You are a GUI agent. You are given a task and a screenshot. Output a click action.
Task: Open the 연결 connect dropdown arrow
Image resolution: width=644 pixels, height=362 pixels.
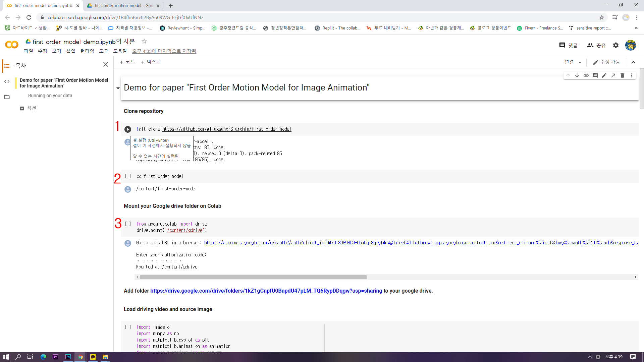tap(580, 62)
